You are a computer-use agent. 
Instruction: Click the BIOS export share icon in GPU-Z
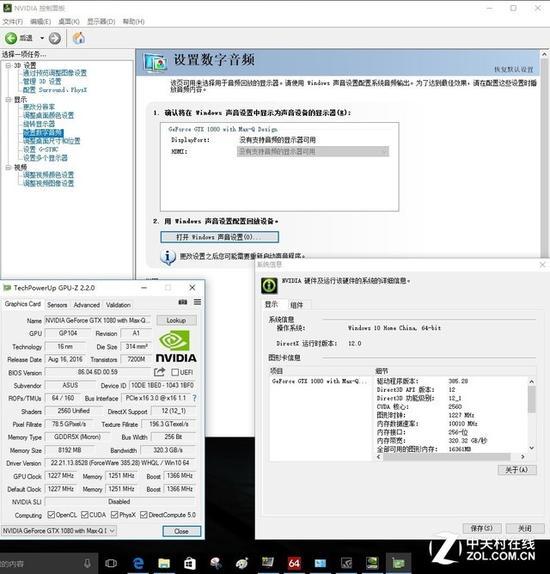tap(159, 372)
